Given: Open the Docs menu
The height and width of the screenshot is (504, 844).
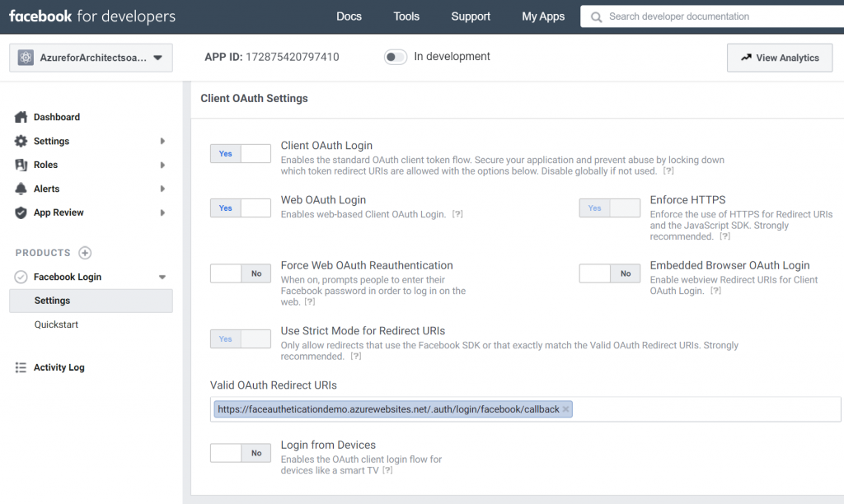Looking at the screenshot, I should [349, 16].
